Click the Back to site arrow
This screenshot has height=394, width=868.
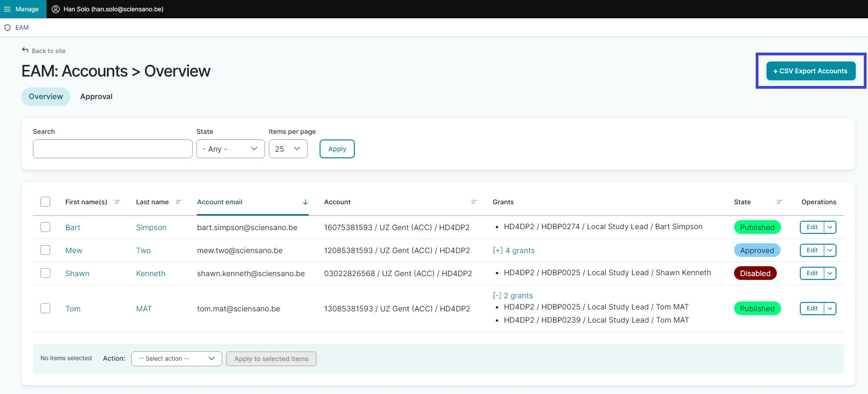pos(25,50)
